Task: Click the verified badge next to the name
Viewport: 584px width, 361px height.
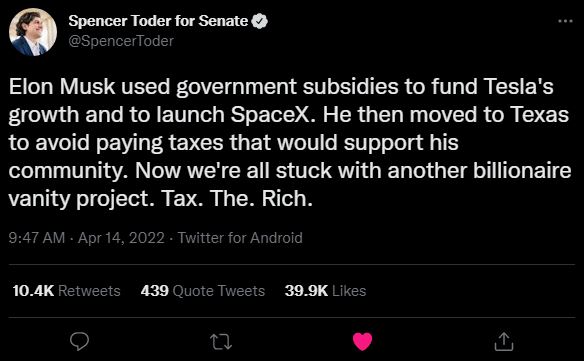Action: (260, 21)
